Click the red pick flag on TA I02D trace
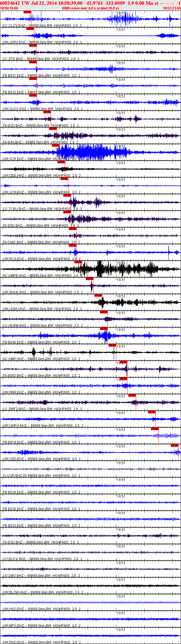This screenshot has width=181, height=644. [47, 112]
